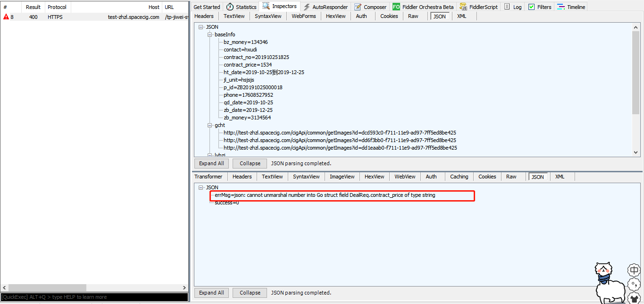Collapse the gcht node in request tree

[210, 125]
